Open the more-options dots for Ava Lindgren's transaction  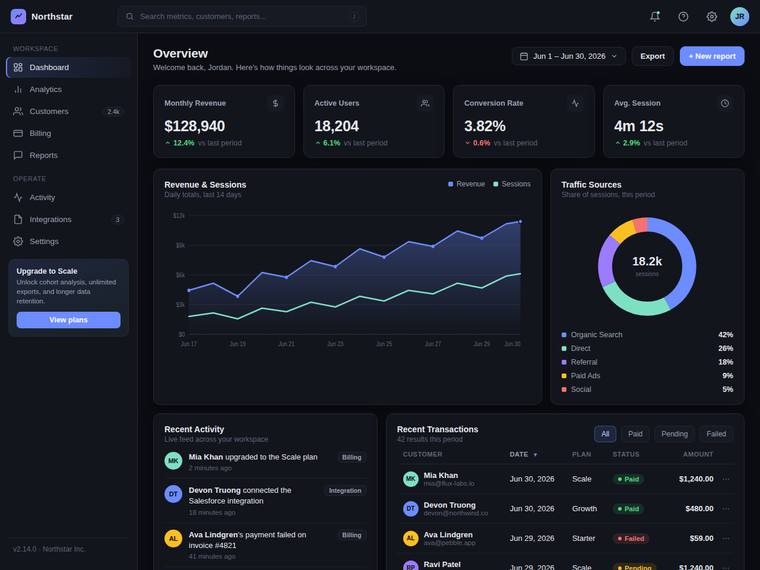coord(726,538)
